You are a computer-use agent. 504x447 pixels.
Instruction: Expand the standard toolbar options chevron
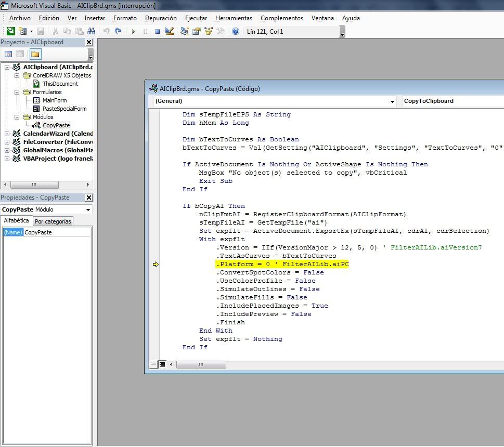[343, 32]
